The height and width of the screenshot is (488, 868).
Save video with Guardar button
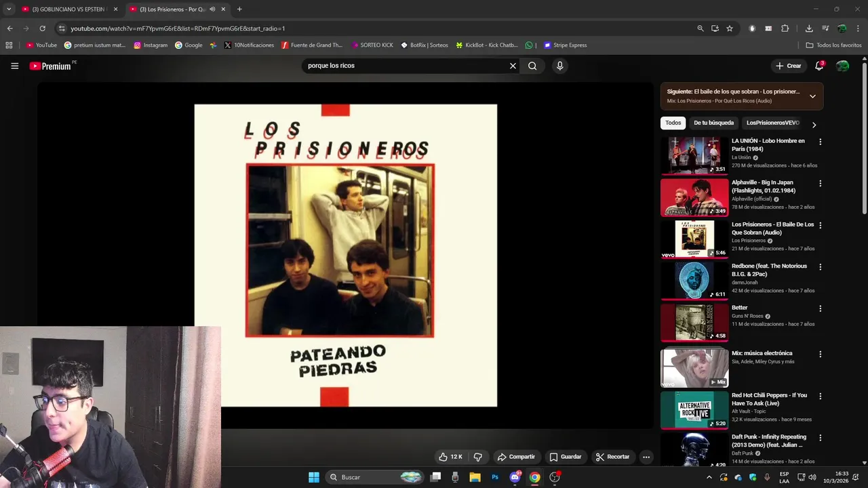point(566,457)
